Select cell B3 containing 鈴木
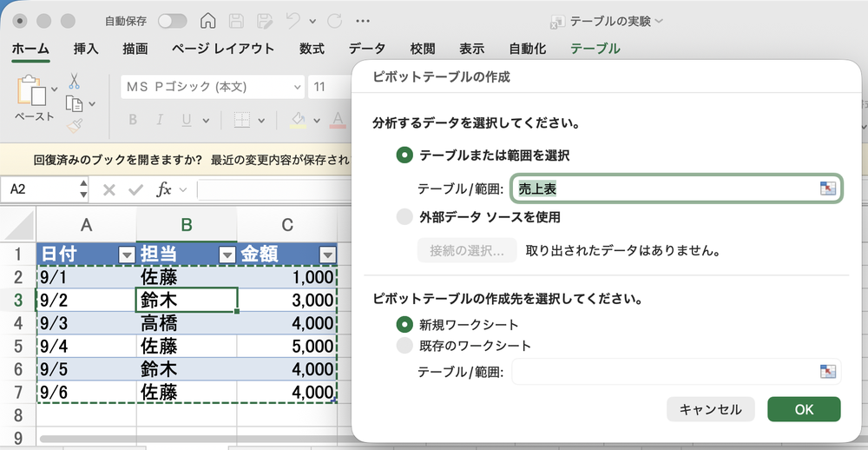The width and height of the screenshot is (868, 450). pyautogui.click(x=187, y=300)
